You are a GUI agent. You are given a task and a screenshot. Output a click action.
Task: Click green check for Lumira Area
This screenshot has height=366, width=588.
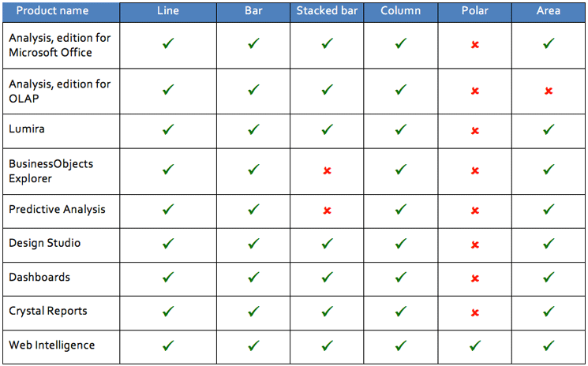pyautogui.click(x=549, y=129)
